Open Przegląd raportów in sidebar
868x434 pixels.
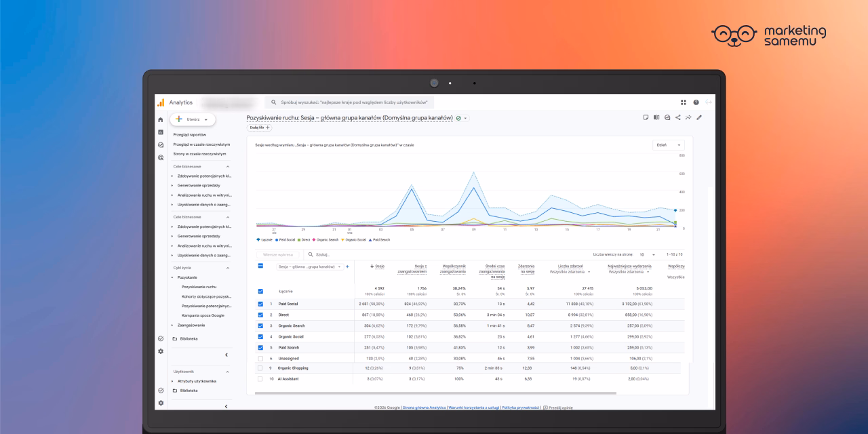190,134
